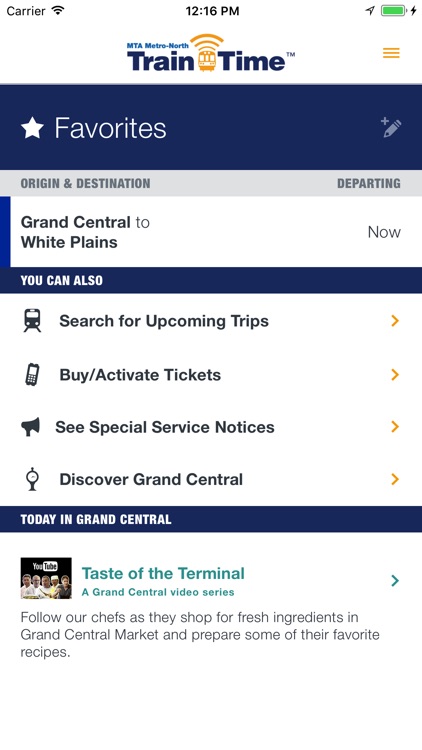422x750 pixels.
Task: Open the orange hamburger menu
Action: point(391,53)
